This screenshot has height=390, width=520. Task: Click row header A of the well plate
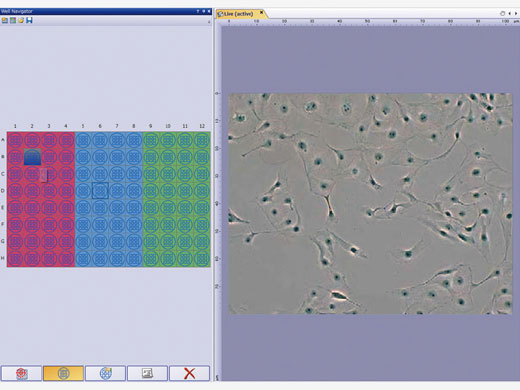tap(3, 140)
